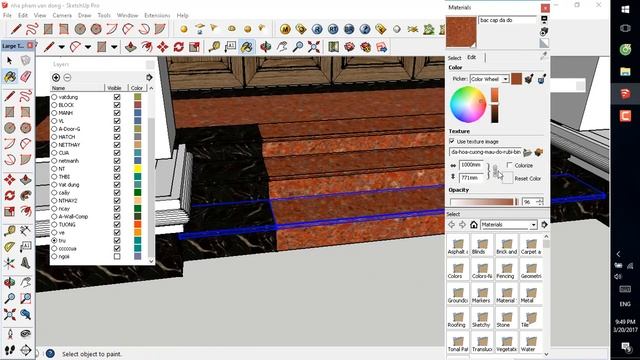Open the materials Details arrow menu

tap(544, 224)
